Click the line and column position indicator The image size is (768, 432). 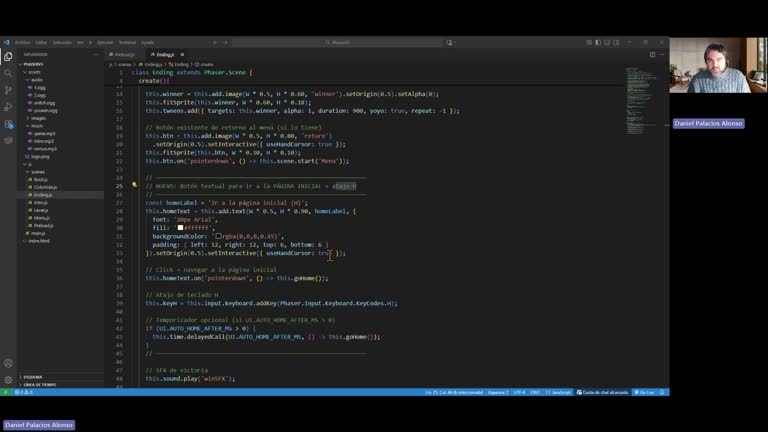tap(454, 392)
